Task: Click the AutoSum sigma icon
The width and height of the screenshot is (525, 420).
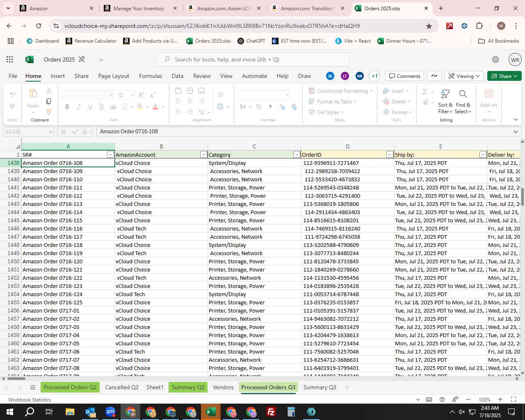Action: coord(425,91)
